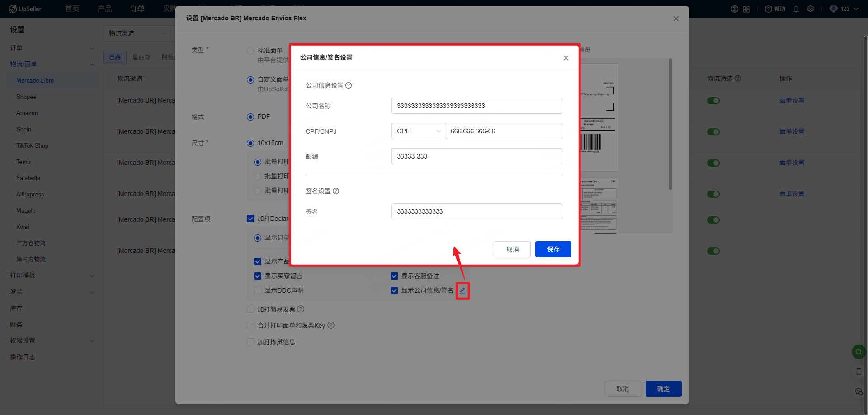Screen dimensions: 868x415
Task: Open the settings gear in top bar
Action: (811, 9)
